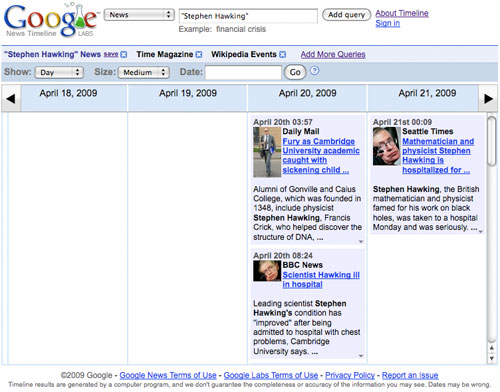Click the April 21st 00:09 timestamp
Screen dimensions: 500x392
[x=402, y=122]
